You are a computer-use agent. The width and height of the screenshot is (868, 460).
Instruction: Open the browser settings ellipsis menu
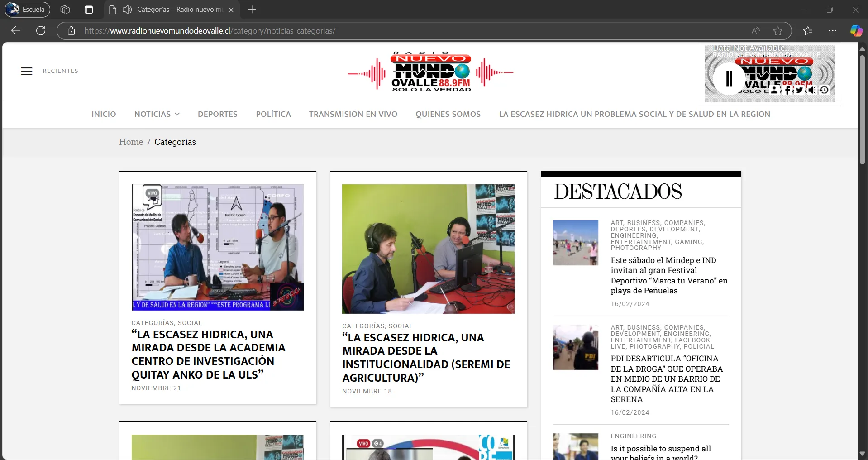[x=833, y=30]
